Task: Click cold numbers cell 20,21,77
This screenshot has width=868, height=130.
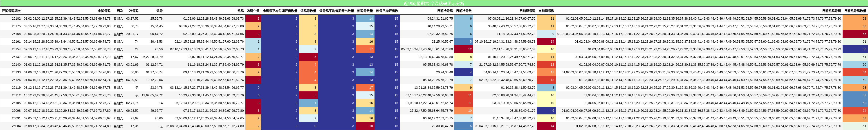Action: pos(132,34)
